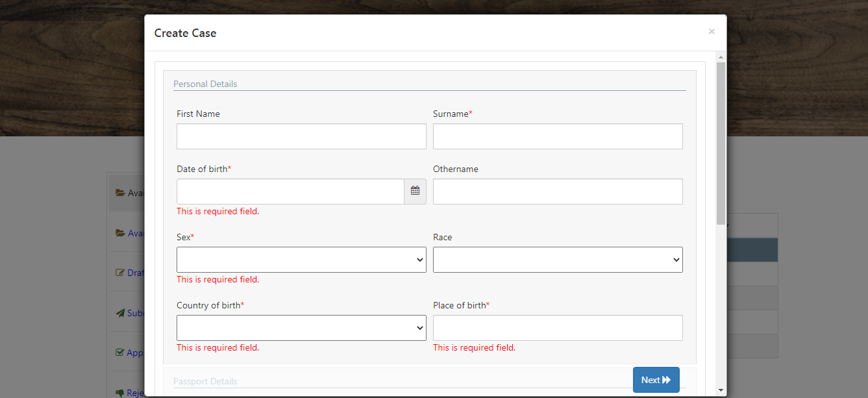The image size is (868, 398).
Task: Click the Draft edit icon in sidebar
Action: tap(120, 273)
